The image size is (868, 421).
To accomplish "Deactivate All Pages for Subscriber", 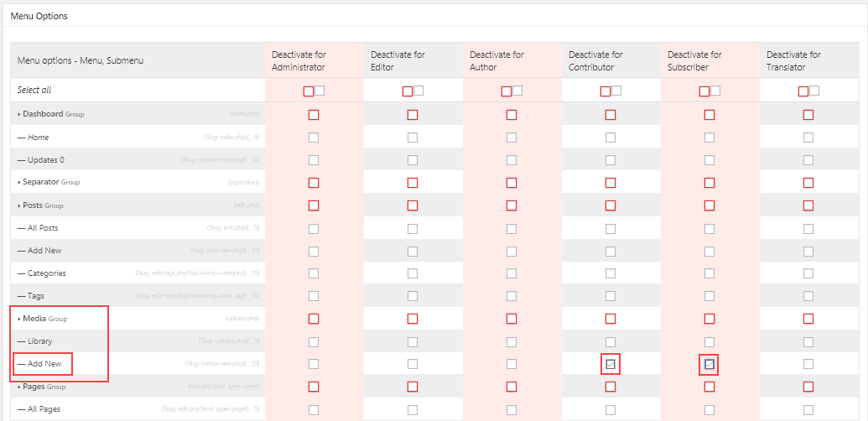I will [x=709, y=410].
